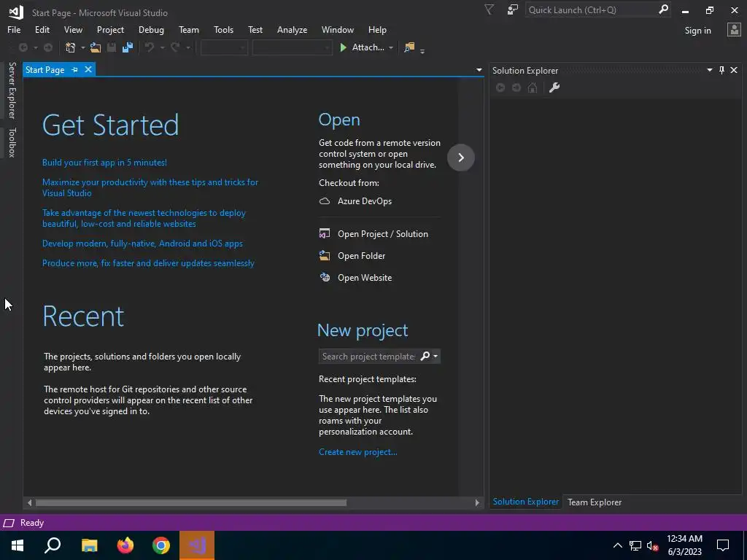Open the Solution Configurations combo box
This screenshot has height=560, width=747.
(224, 47)
